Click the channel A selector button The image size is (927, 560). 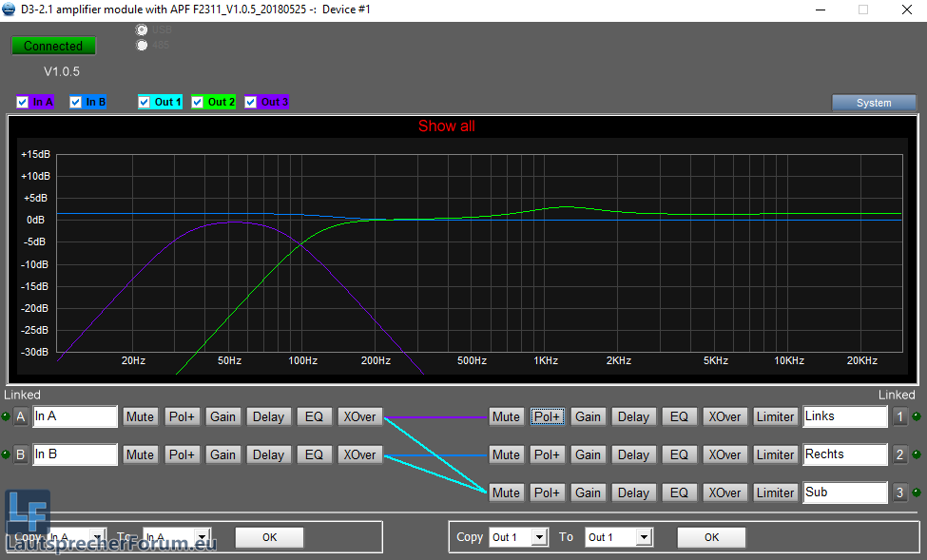pos(21,416)
